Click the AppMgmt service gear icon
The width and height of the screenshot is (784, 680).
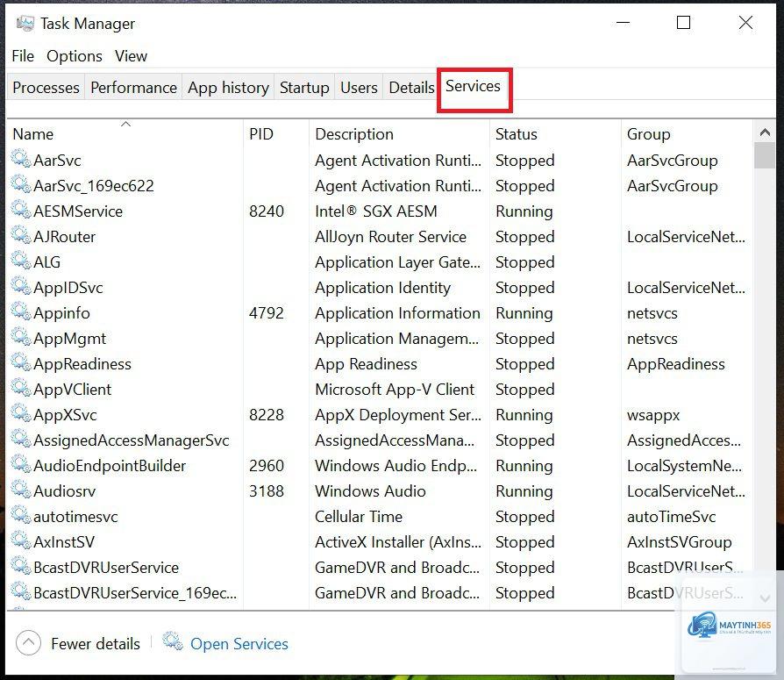pos(21,337)
